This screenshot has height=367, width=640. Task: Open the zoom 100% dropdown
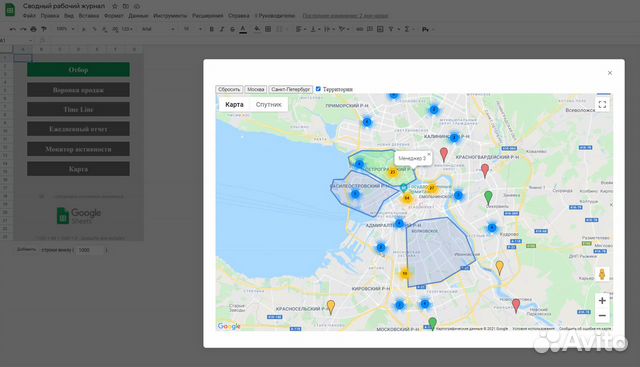click(x=65, y=29)
